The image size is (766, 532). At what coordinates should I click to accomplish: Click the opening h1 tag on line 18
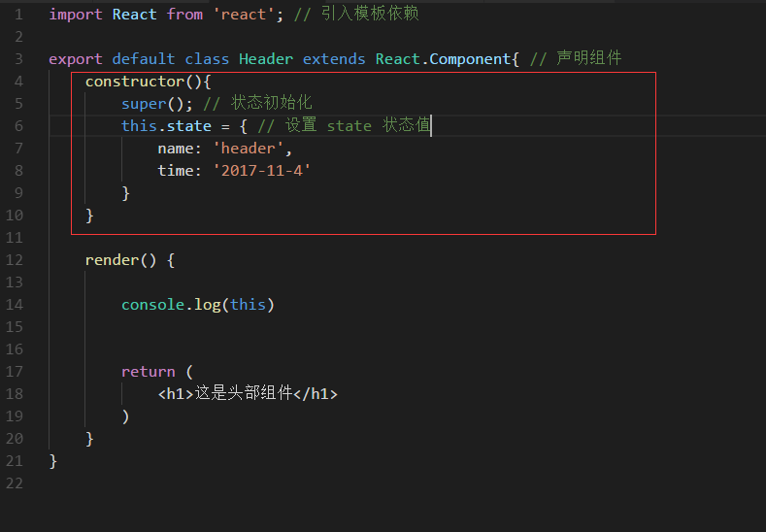[x=176, y=394]
